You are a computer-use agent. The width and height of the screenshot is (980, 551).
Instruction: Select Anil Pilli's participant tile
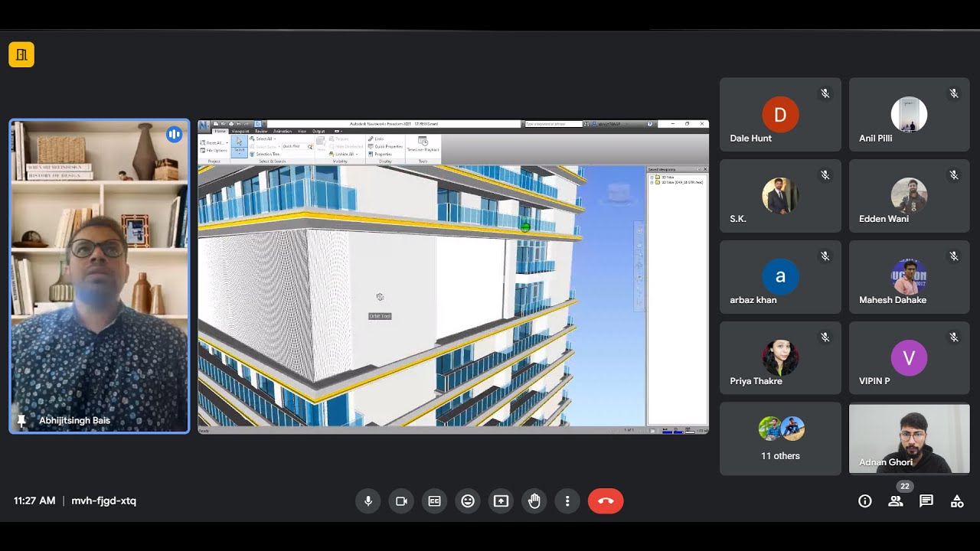[910, 114]
